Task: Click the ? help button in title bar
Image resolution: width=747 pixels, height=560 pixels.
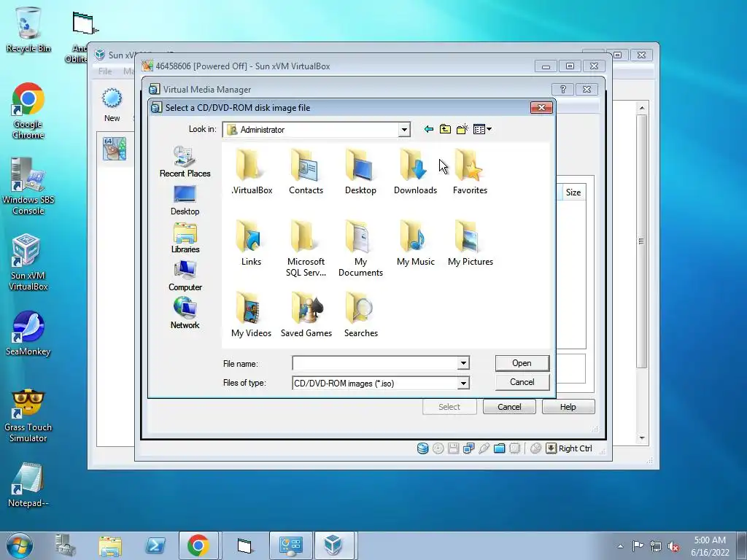Action: click(562, 90)
